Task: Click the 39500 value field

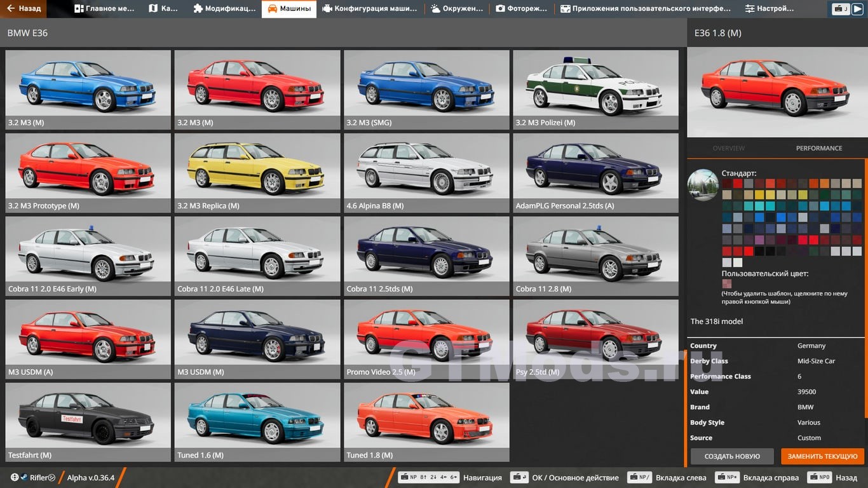Action: tap(806, 392)
